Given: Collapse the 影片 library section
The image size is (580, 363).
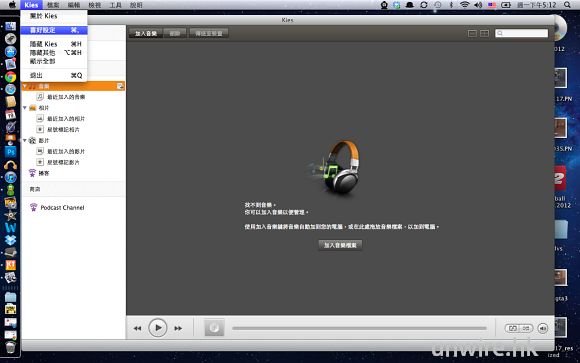Looking at the screenshot, I should tap(25, 141).
